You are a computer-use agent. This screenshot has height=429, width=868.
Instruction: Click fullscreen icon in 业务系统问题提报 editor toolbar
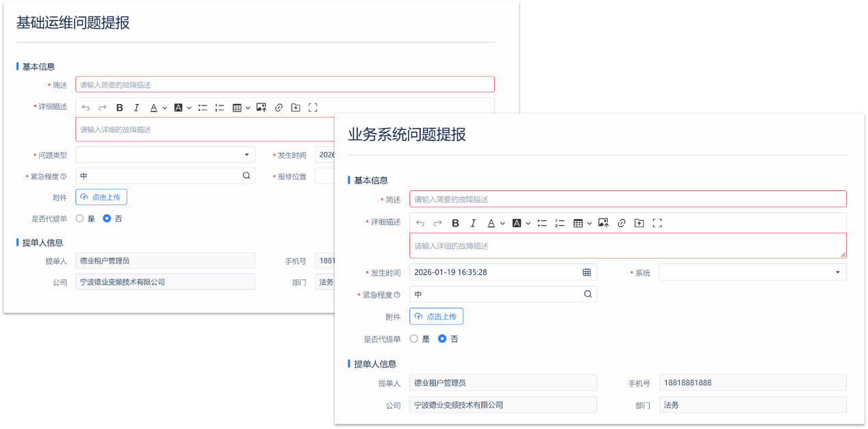(x=657, y=223)
